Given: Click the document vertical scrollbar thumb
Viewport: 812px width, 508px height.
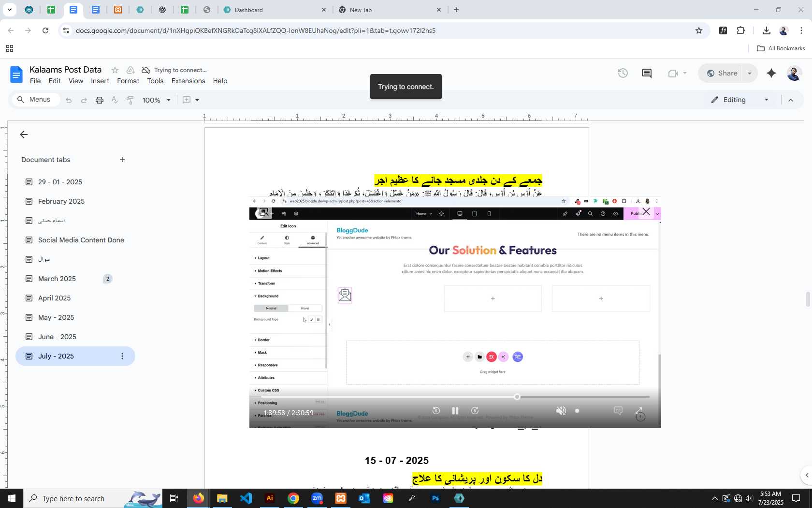Looking at the screenshot, I should pyautogui.click(x=808, y=299).
